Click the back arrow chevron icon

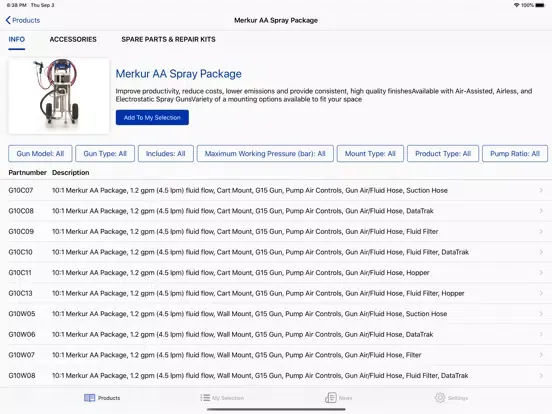[8, 20]
